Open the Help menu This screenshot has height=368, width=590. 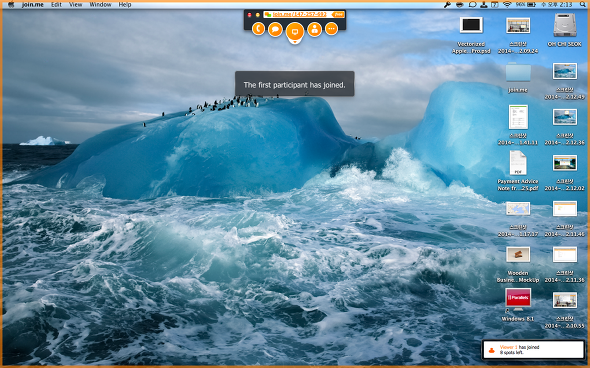point(125,5)
